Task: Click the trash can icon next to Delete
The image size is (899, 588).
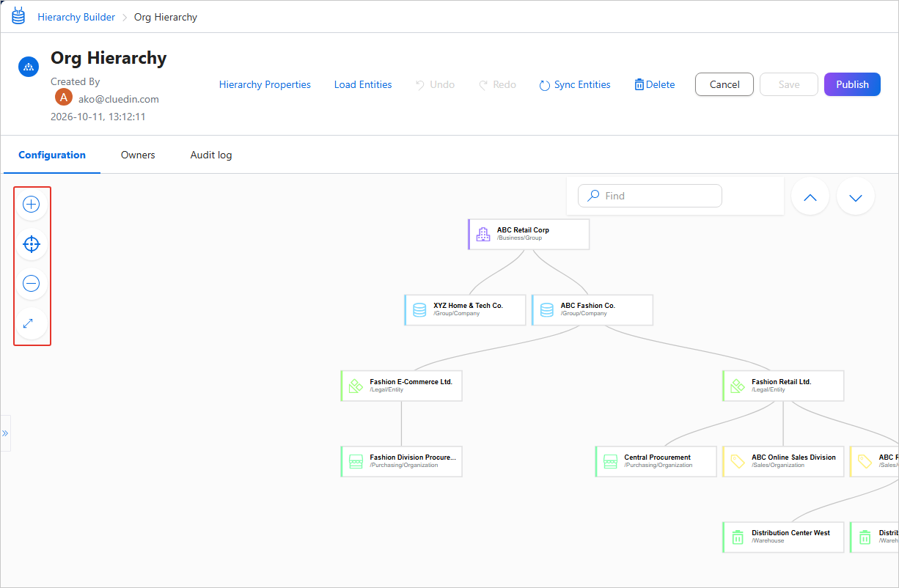Action: pos(639,84)
